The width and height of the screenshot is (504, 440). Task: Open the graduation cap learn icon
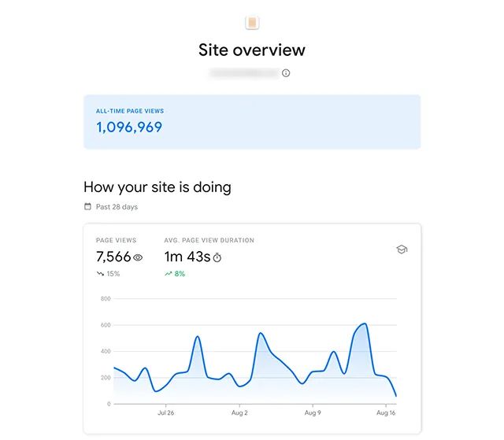coord(402,250)
